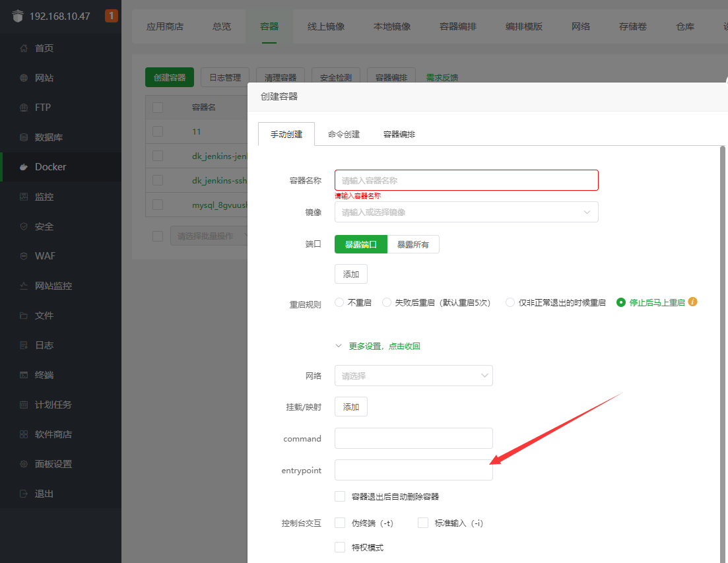Click the 日志 log icon in sidebar
The width and height of the screenshot is (728, 563).
24,345
